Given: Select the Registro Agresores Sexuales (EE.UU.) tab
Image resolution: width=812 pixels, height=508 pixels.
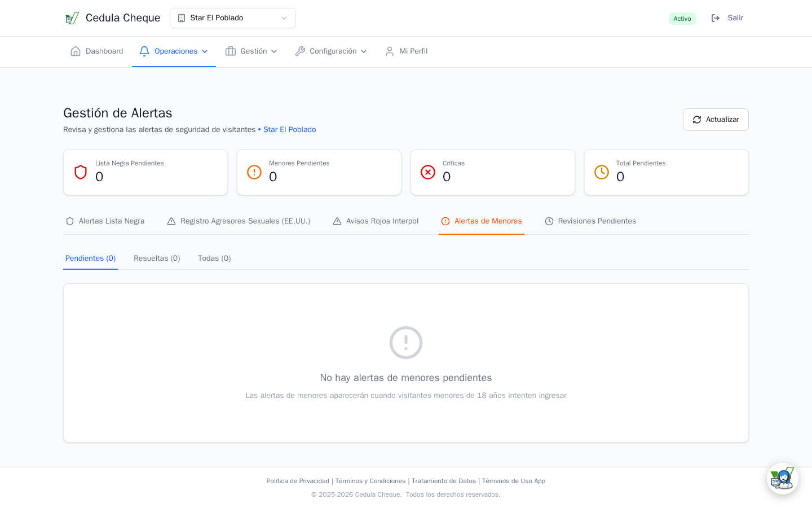Looking at the screenshot, I should (239, 221).
